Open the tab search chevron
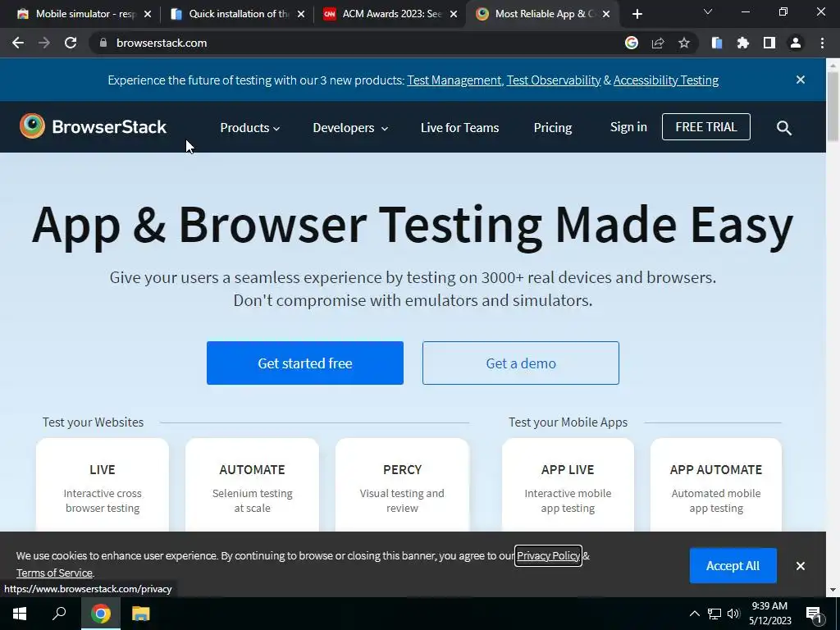 point(708,11)
